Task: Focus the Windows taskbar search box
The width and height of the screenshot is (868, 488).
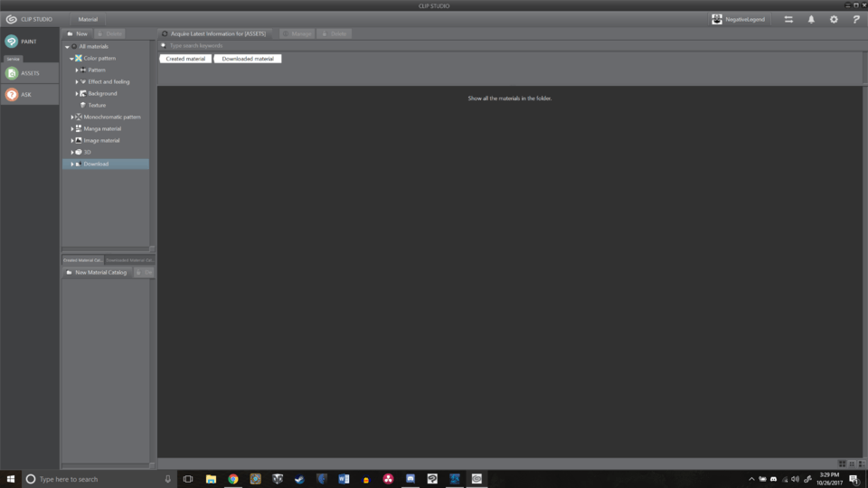Action: pyautogui.click(x=99, y=479)
